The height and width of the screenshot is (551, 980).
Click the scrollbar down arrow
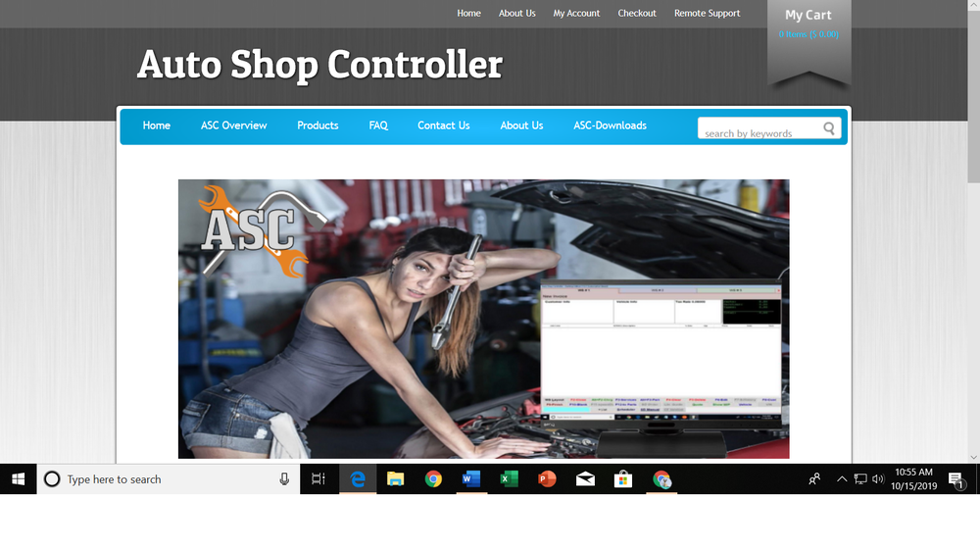(x=973, y=457)
